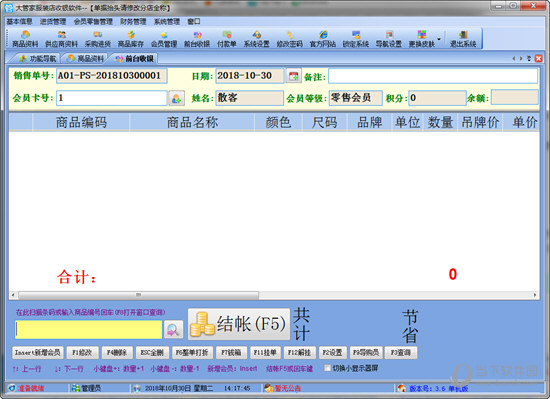Open 会员管理 toolbar icon

click(x=164, y=39)
